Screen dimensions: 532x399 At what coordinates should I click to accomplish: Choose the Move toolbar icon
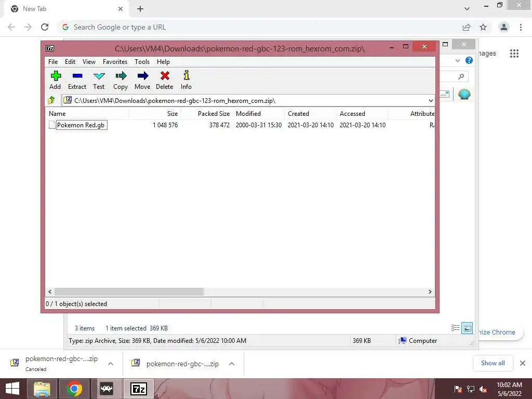pyautogui.click(x=142, y=76)
